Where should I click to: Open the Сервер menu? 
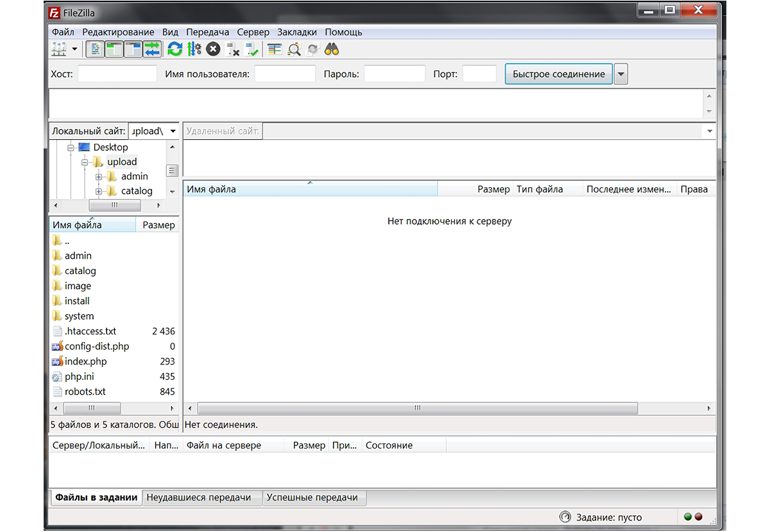click(x=253, y=32)
